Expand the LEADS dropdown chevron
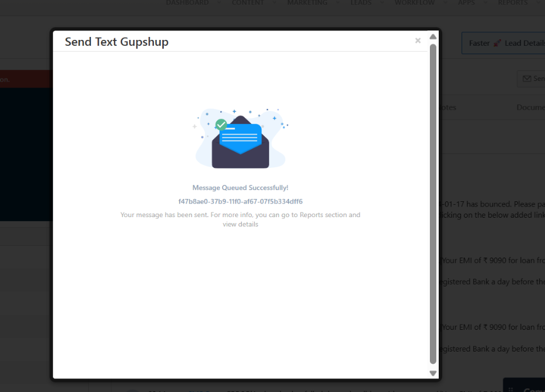 coord(382,3)
